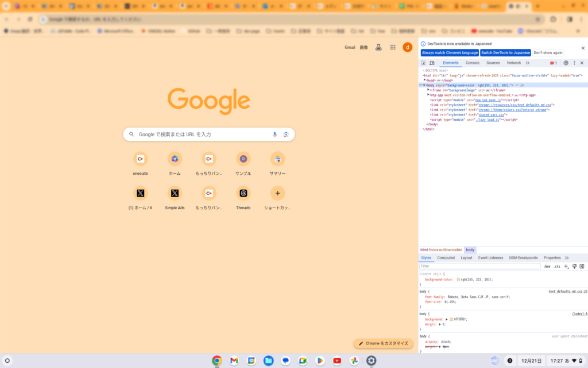Open the new_tab_page.js source link
588x368 pixels.
(488, 100)
